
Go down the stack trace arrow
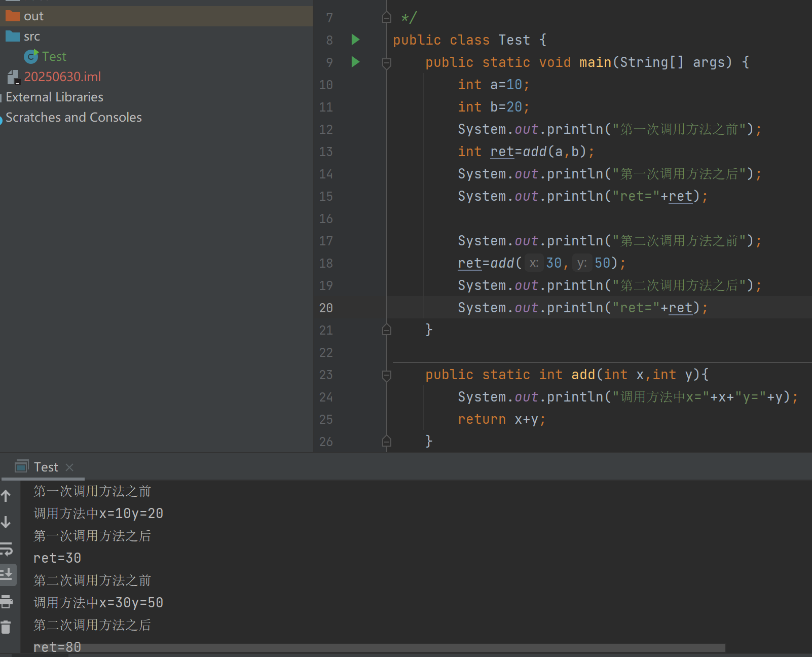click(6, 522)
